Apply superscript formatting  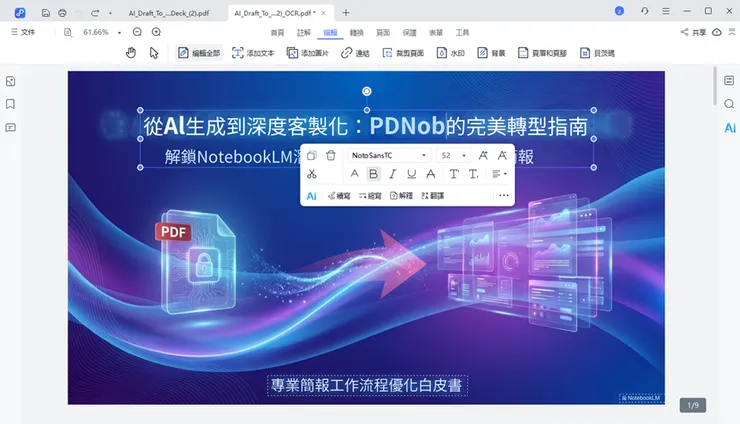pos(454,174)
